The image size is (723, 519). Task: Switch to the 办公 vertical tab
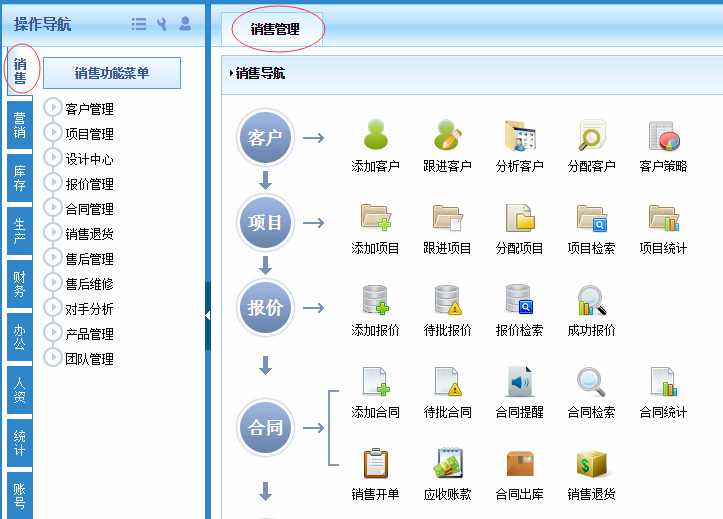click(20, 337)
